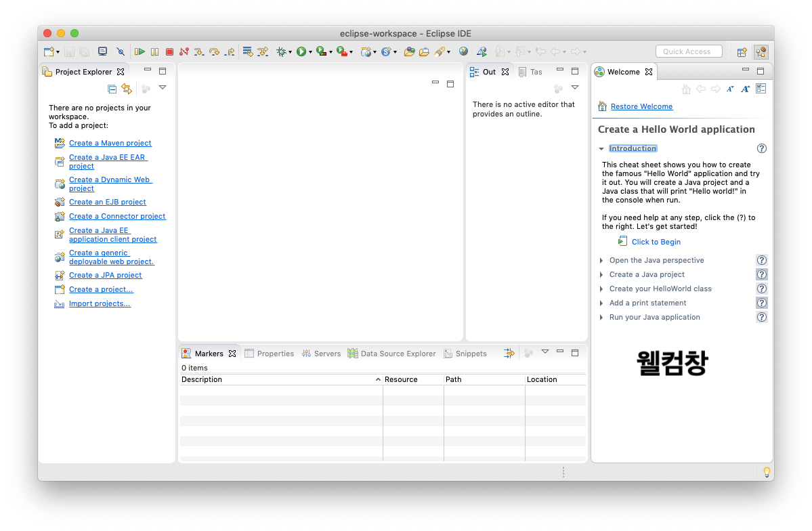Click the Open Task toolbar icon
The width and height of the screenshot is (812, 531).
[424, 51]
